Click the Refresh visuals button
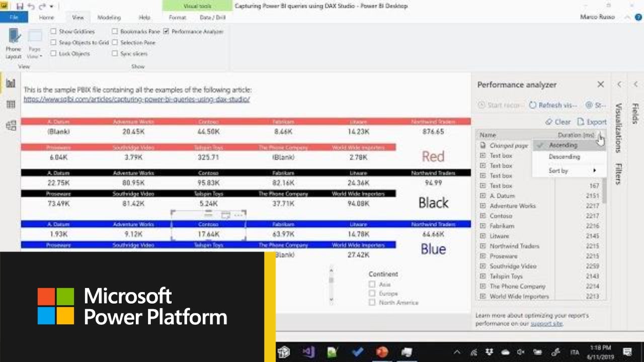Viewport: 644px width, 362px height. (x=553, y=105)
